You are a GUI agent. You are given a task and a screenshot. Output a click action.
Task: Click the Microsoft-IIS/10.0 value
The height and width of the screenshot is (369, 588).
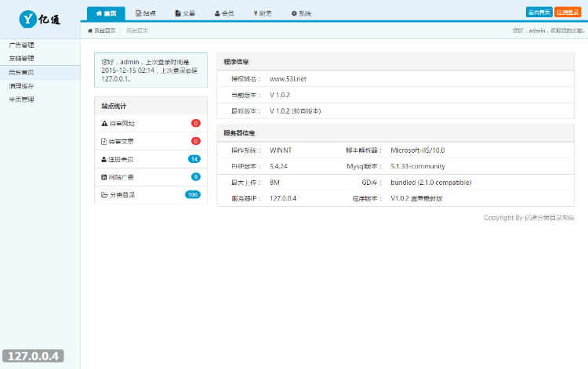tap(418, 150)
